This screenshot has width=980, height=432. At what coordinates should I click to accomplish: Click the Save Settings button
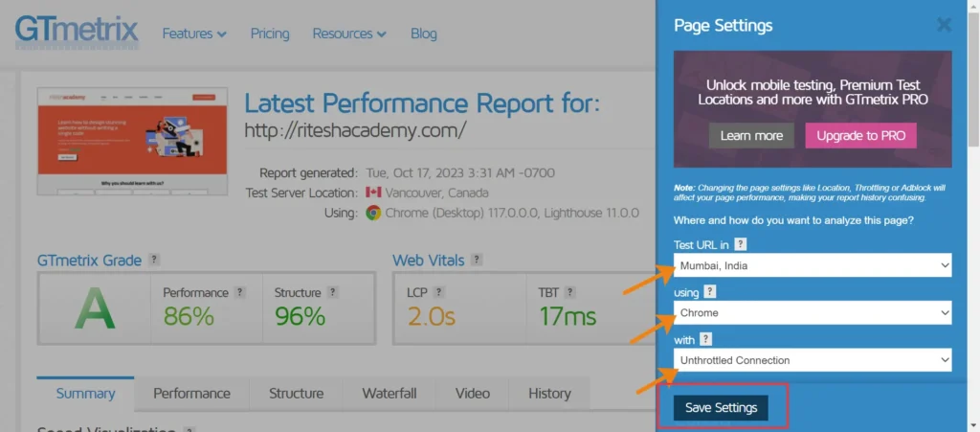(721, 408)
